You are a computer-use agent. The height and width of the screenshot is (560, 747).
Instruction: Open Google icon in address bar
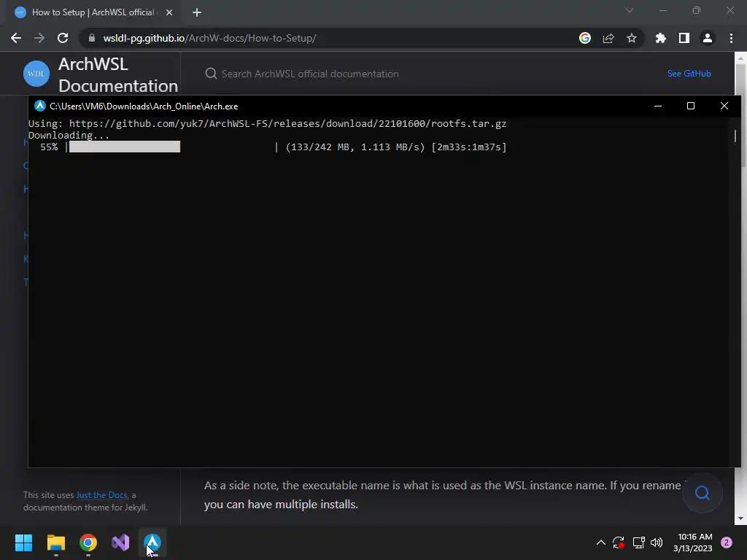point(585,38)
